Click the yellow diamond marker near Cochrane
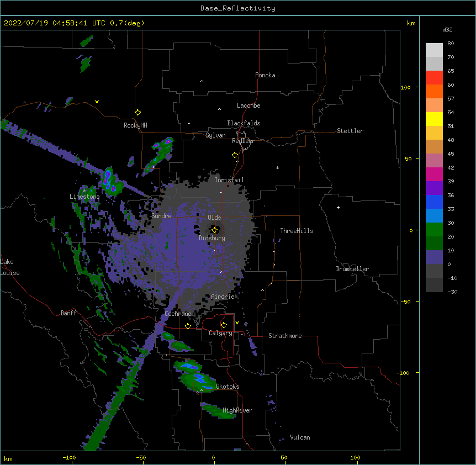This screenshot has height=465, width=476. click(x=188, y=326)
